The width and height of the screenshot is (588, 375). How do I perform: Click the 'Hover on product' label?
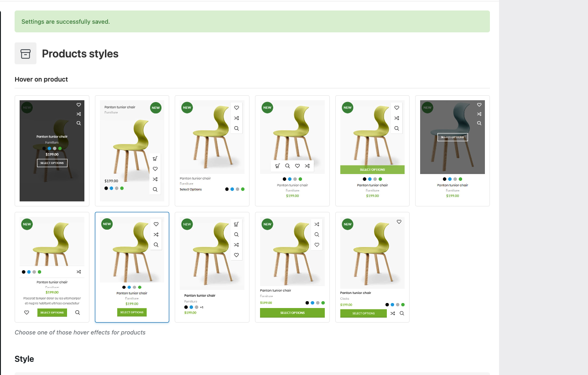(41, 79)
